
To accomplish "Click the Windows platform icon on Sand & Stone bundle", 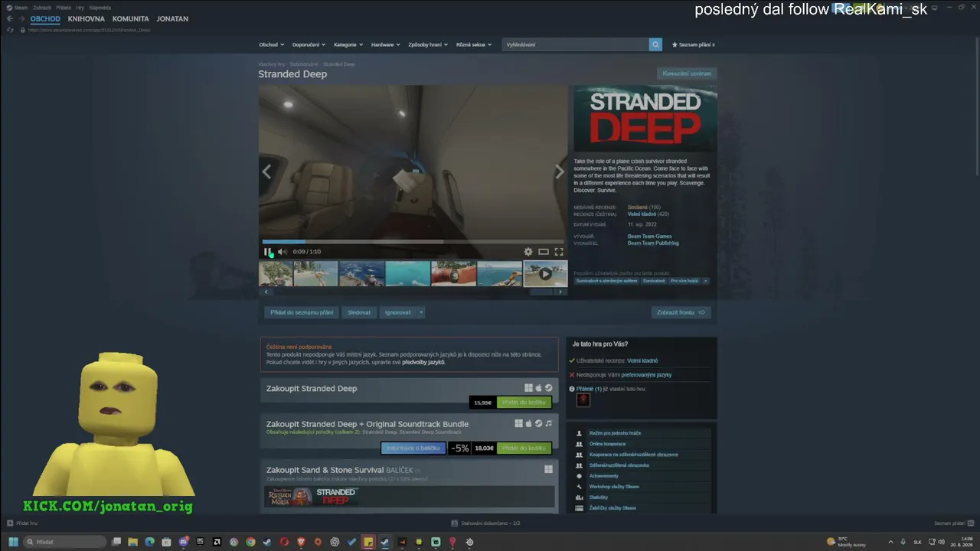I will click(548, 469).
